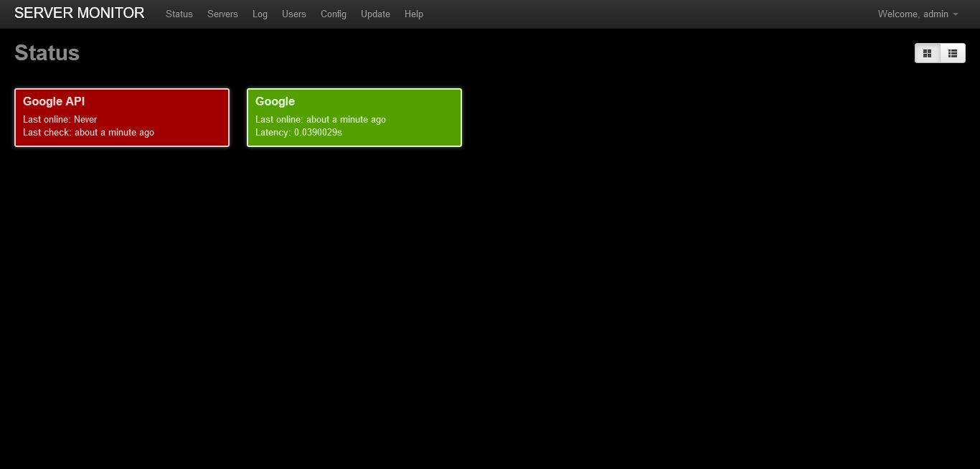Open the Log page
The width and height of the screenshot is (980, 469).
(260, 14)
